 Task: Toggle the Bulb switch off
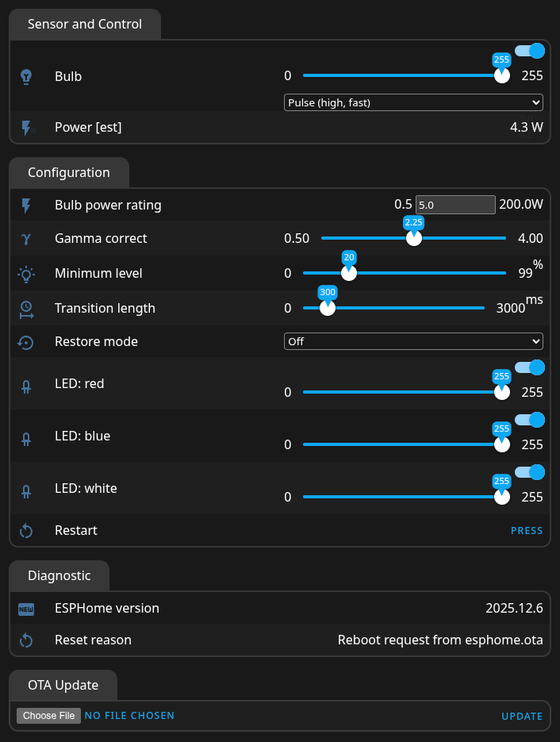[x=530, y=51]
